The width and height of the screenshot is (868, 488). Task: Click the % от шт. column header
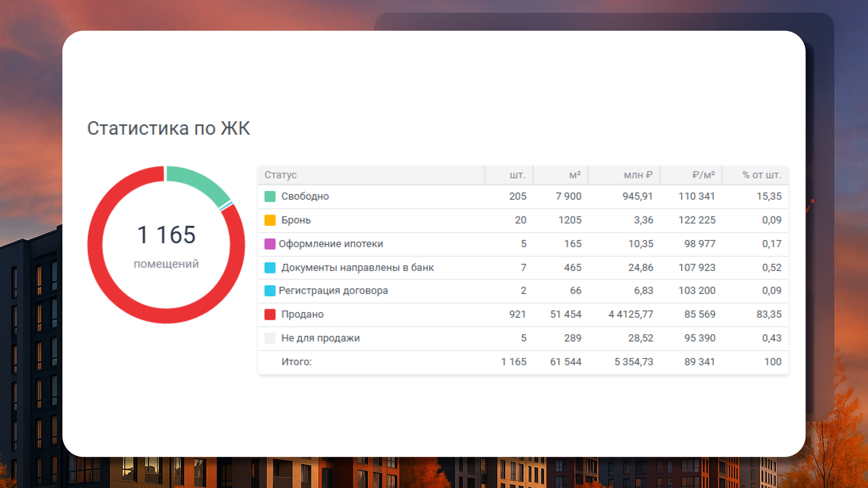coord(761,175)
